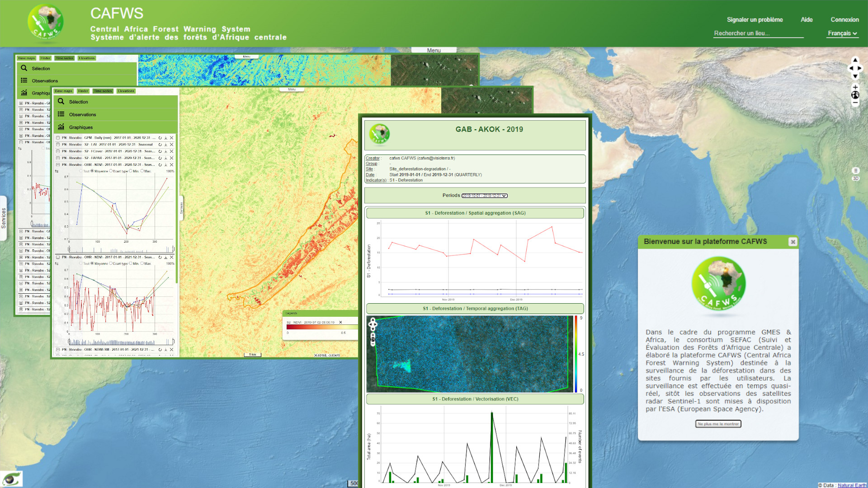Expand the S2 FAPAR series row
The width and height of the screenshot is (868, 488).
click(x=58, y=158)
